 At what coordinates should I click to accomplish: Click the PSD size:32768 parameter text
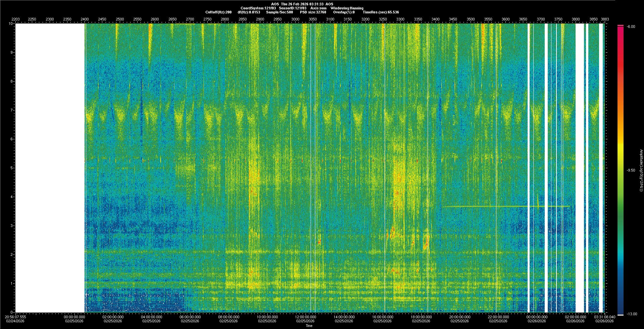[313, 12]
